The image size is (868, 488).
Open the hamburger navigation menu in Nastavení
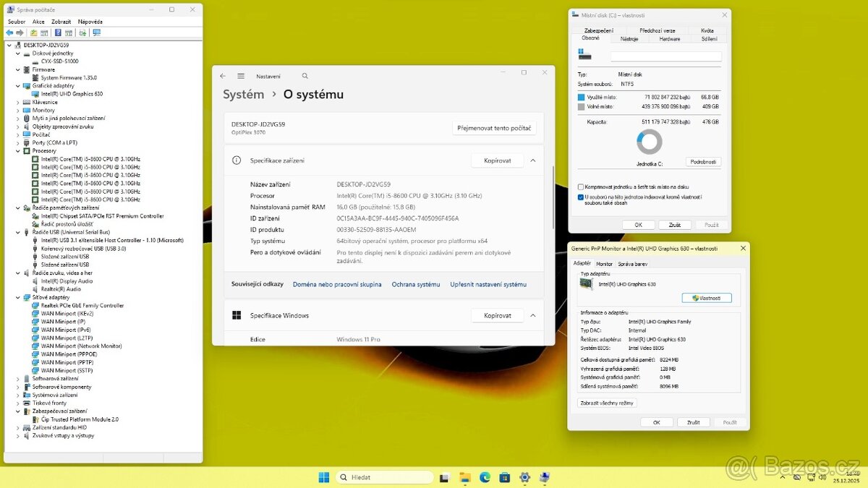click(241, 76)
